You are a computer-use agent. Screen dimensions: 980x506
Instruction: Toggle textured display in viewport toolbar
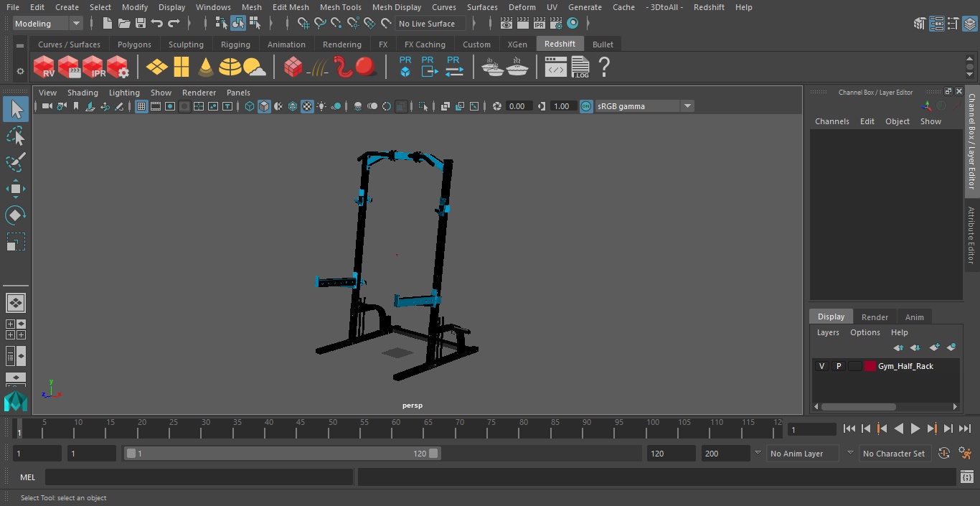click(307, 106)
